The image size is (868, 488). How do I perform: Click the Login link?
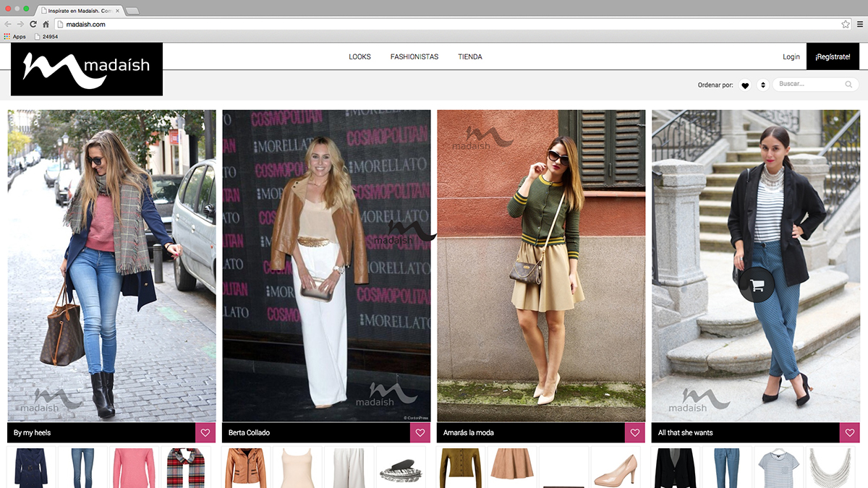point(791,56)
